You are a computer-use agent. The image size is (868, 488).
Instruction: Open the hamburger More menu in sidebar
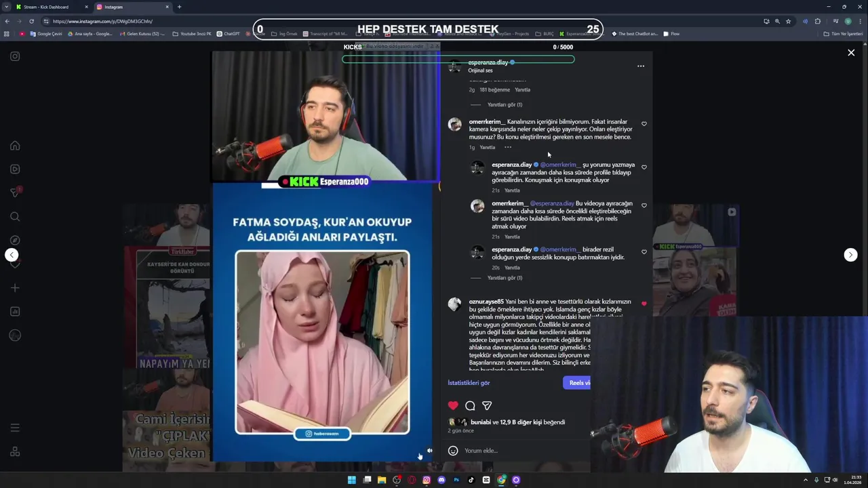tap(15, 428)
